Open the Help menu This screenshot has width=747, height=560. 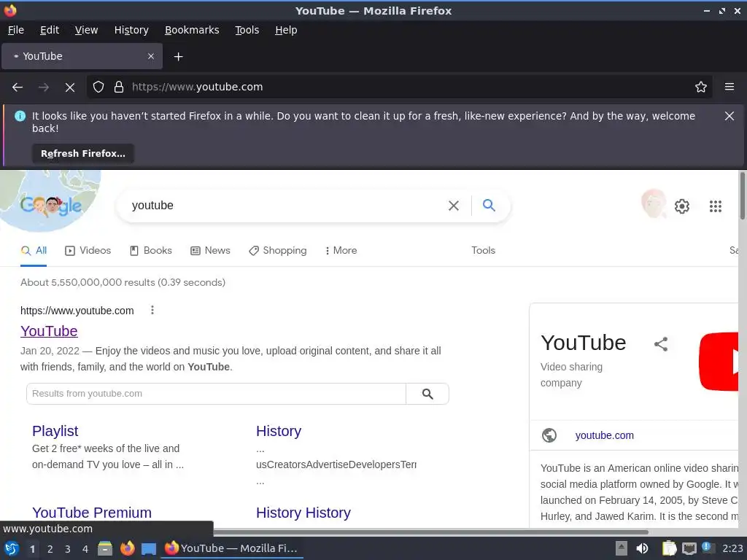click(286, 30)
